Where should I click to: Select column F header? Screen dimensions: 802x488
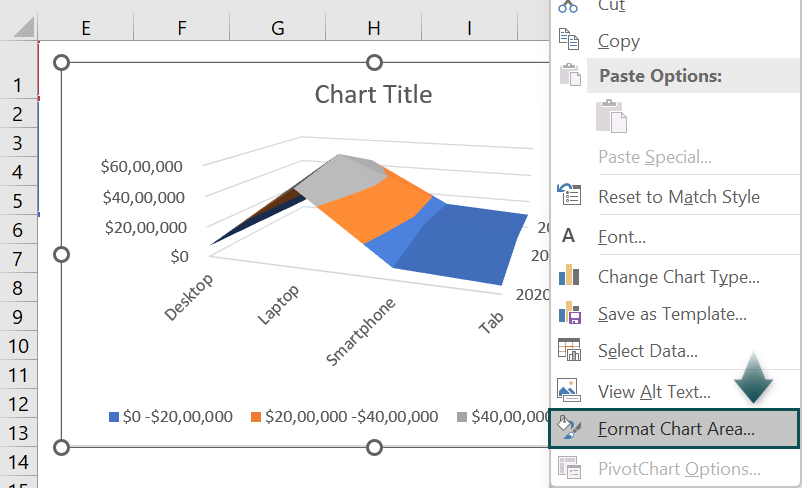click(182, 28)
